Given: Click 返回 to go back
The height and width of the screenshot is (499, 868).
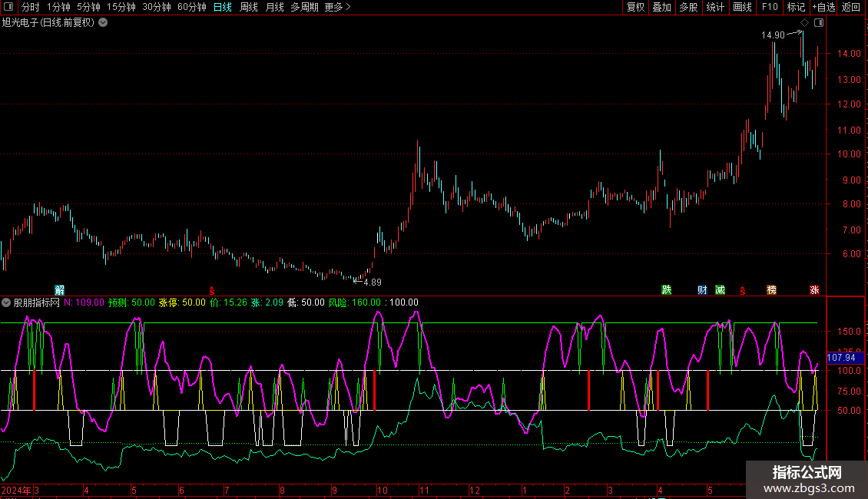Looking at the screenshot, I should pos(851,7).
